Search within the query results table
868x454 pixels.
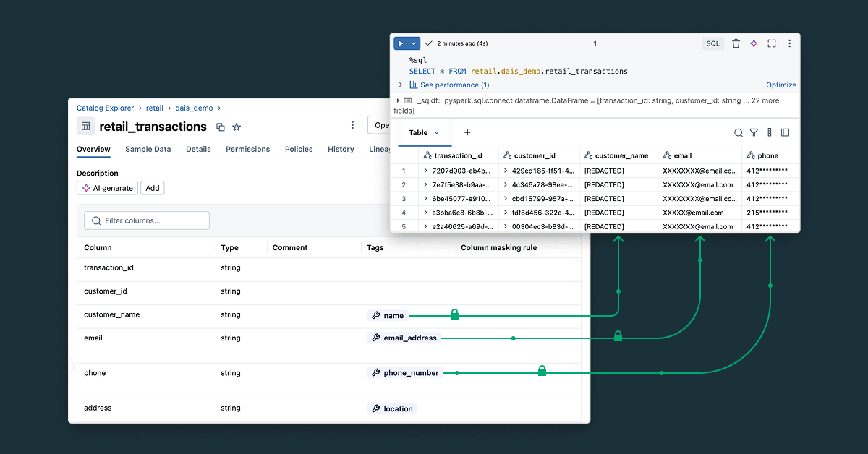coord(738,132)
